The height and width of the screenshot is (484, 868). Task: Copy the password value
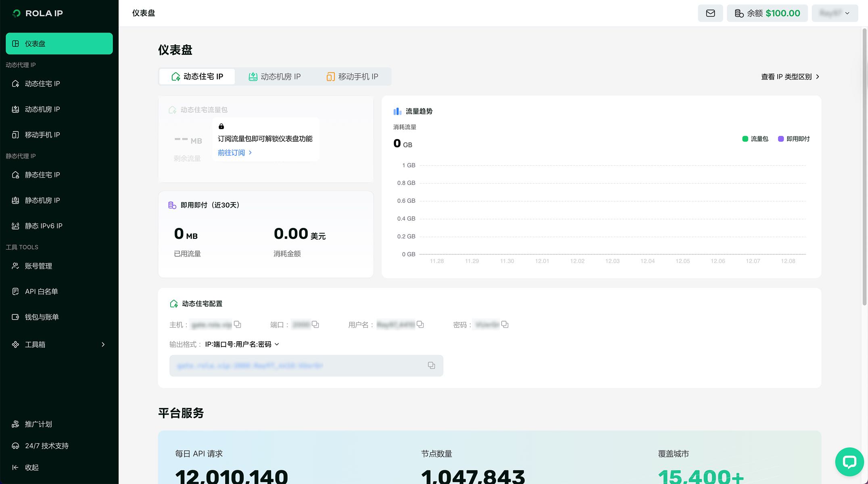(x=505, y=324)
